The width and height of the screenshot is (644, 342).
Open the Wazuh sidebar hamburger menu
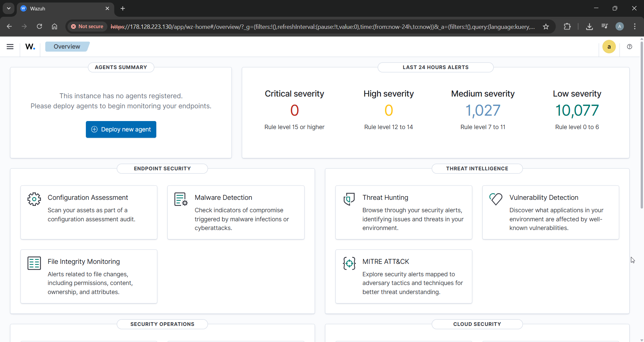tap(10, 47)
